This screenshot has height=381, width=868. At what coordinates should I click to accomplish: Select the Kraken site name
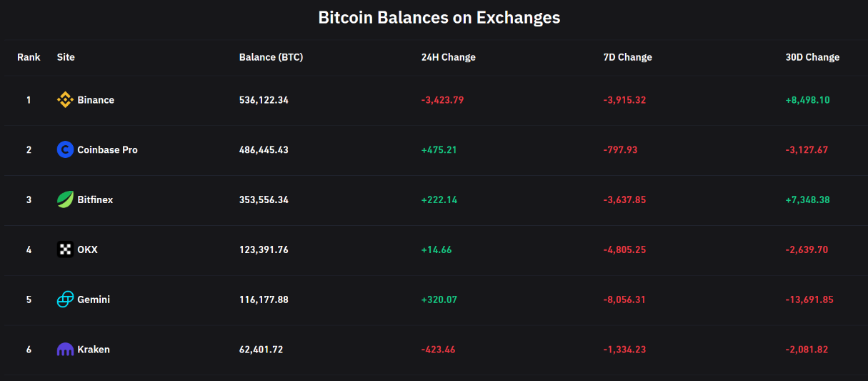(94, 350)
